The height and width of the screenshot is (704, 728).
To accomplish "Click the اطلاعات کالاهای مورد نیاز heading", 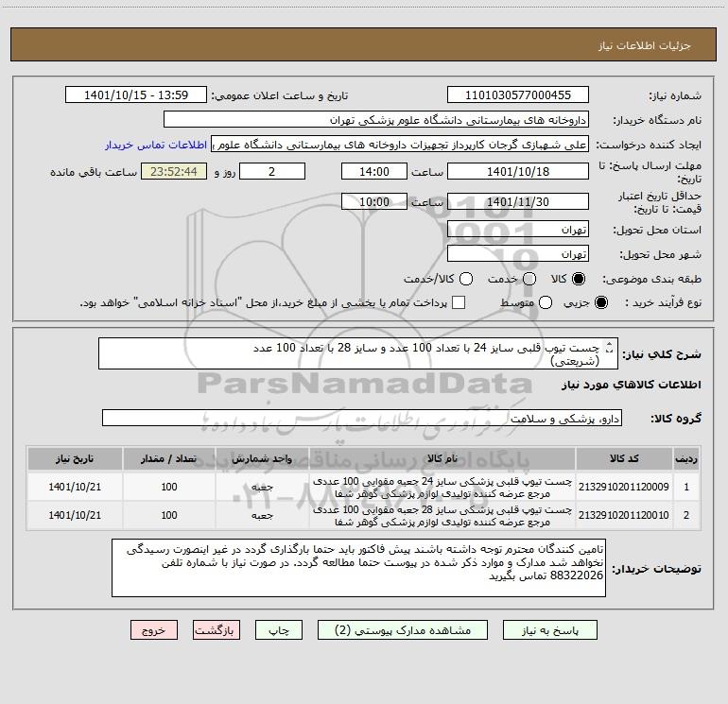I will [x=632, y=385].
